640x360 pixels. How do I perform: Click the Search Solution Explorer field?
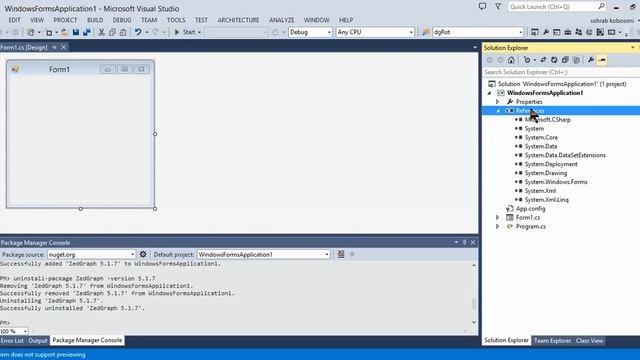[561, 72]
